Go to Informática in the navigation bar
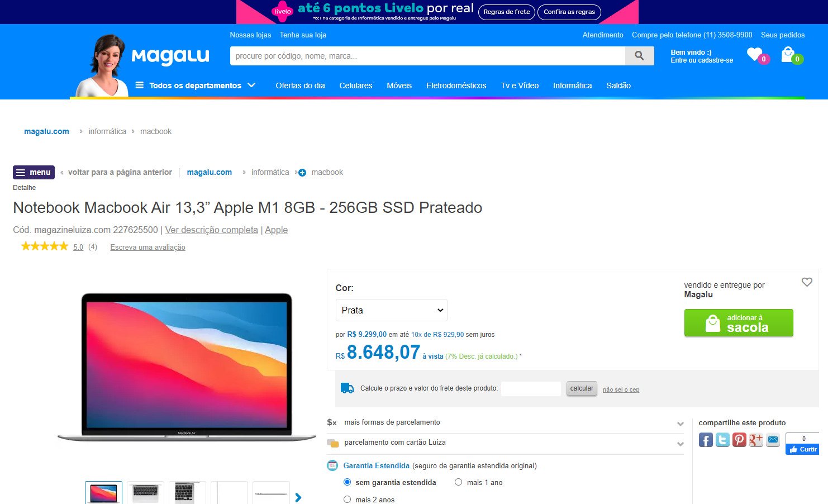Screen dimensions: 828x504 (572, 85)
